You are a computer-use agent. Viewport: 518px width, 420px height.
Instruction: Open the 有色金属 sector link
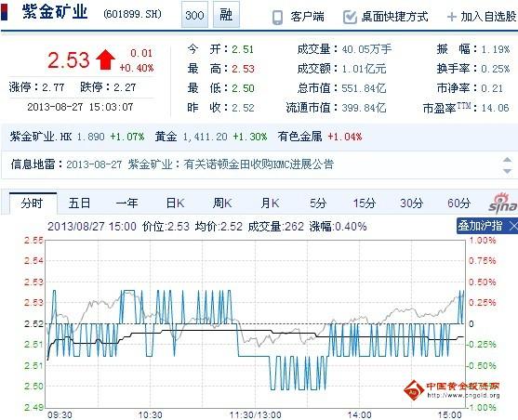pyautogui.click(x=299, y=137)
